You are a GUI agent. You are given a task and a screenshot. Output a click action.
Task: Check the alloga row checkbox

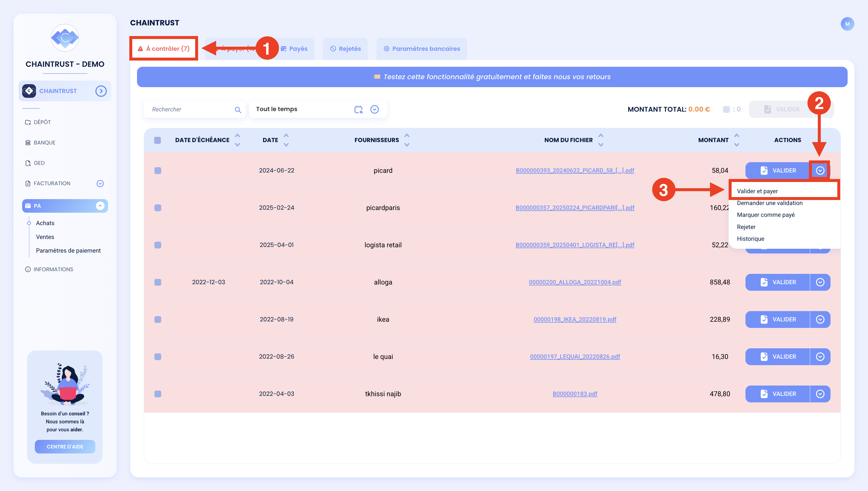click(158, 282)
